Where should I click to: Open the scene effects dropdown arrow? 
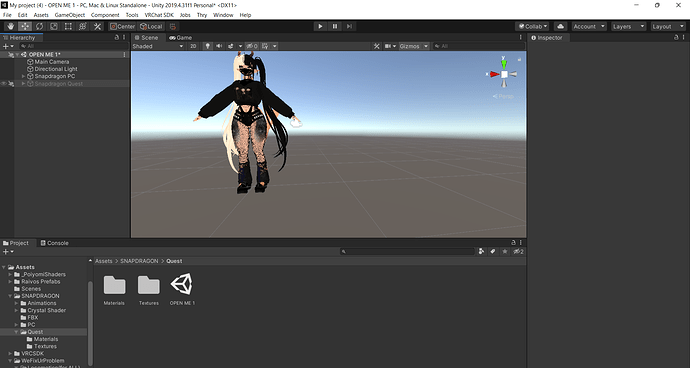[240, 46]
